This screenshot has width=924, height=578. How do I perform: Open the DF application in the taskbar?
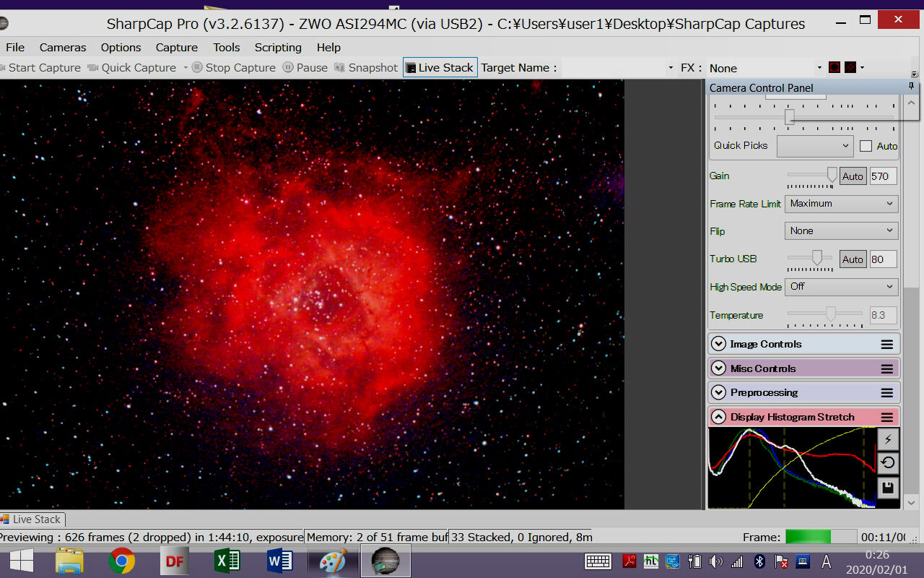click(x=174, y=561)
